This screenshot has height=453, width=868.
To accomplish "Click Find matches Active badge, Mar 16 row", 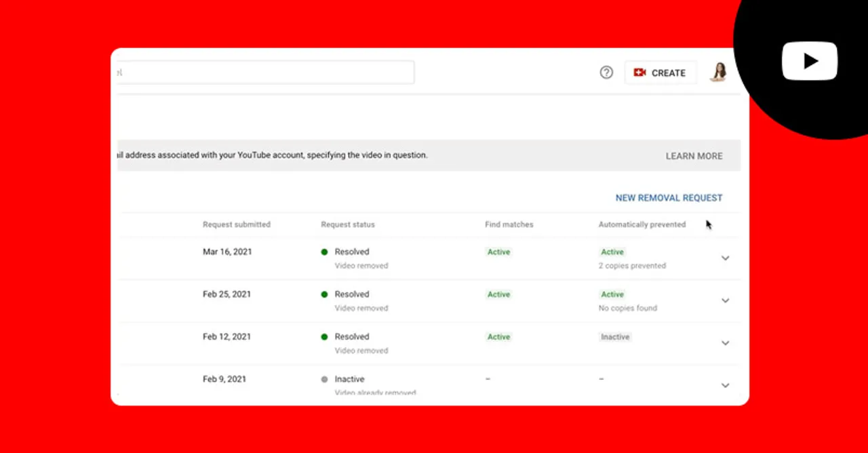I will coord(498,252).
